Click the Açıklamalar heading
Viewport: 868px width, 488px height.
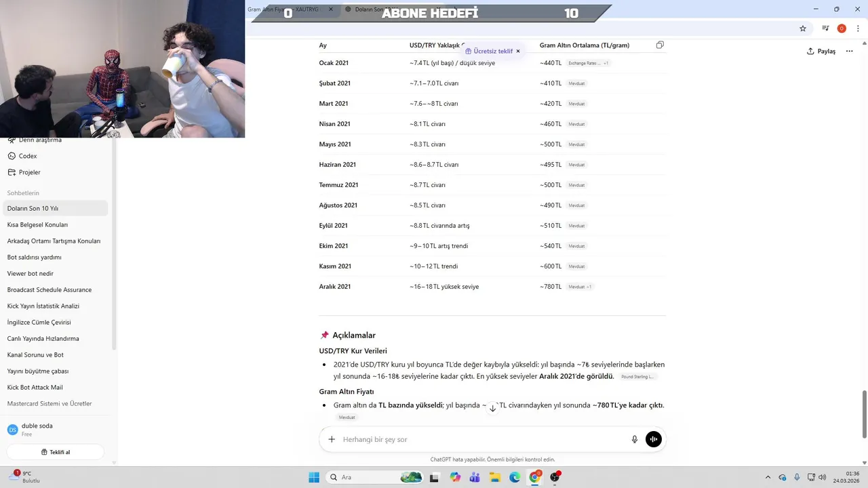tap(353, 335)
